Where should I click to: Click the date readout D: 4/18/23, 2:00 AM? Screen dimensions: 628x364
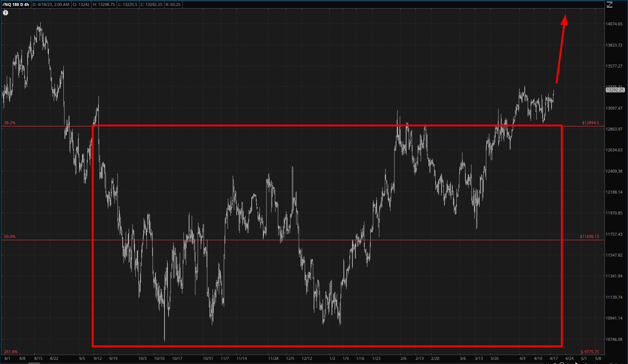tap(51, 4)
